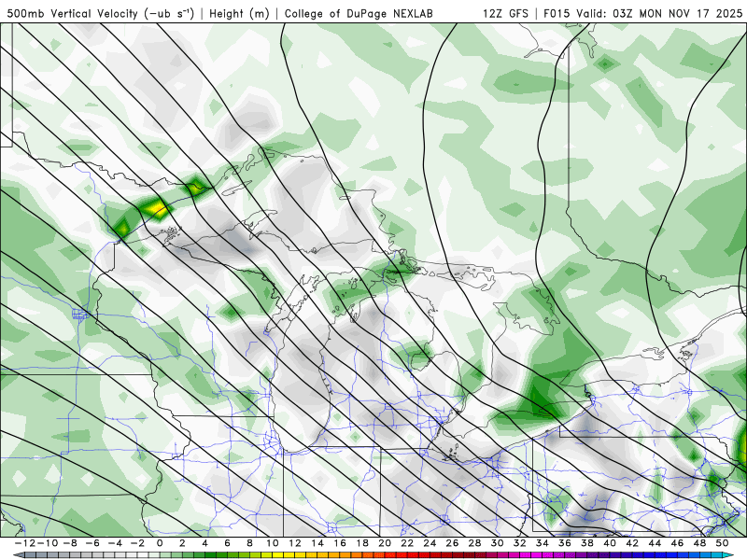
Task: Click the '16' value on the color scale
Action: pyautogui.click(x=340, y=543)
